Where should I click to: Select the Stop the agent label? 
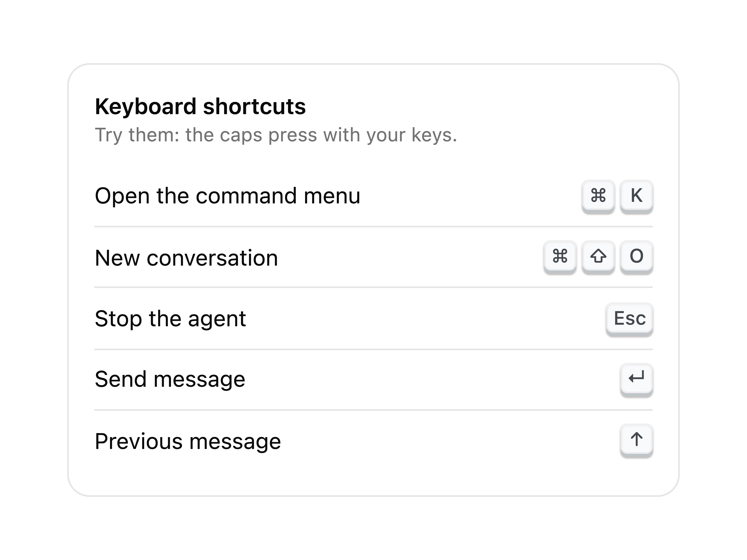pos(171,319)
